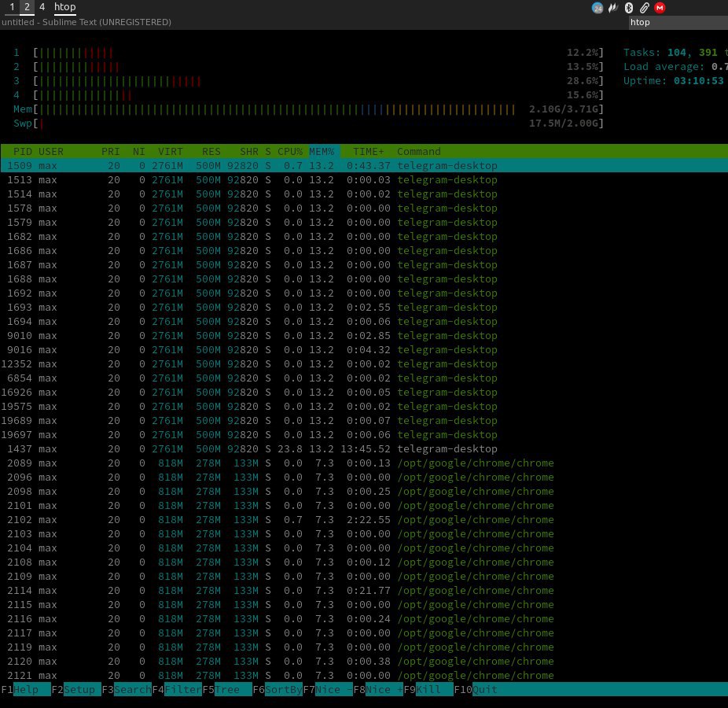Click F7 Nice - button
Image resolution: width=728 pixels, height=708 pixels.
point(329,689)
